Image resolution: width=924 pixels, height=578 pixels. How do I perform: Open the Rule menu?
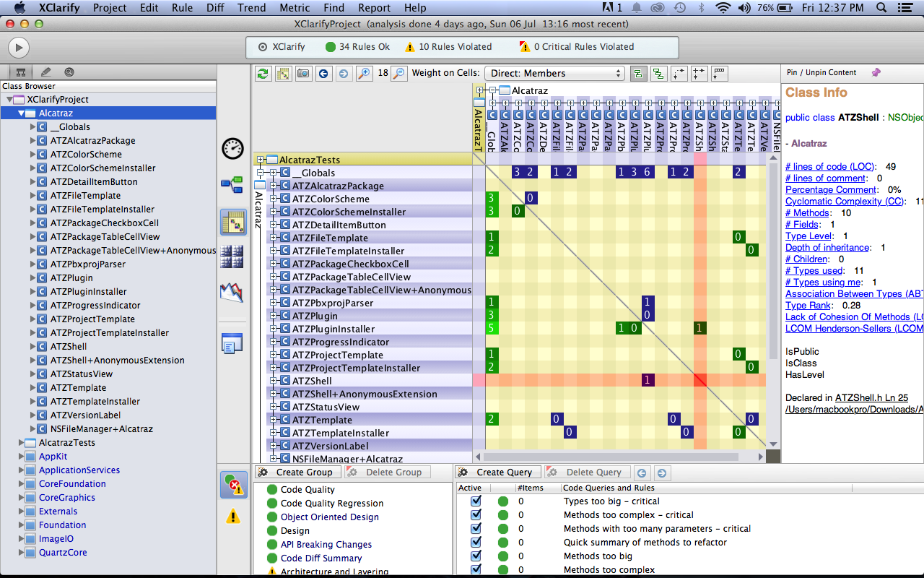click(x=182, y=8)
